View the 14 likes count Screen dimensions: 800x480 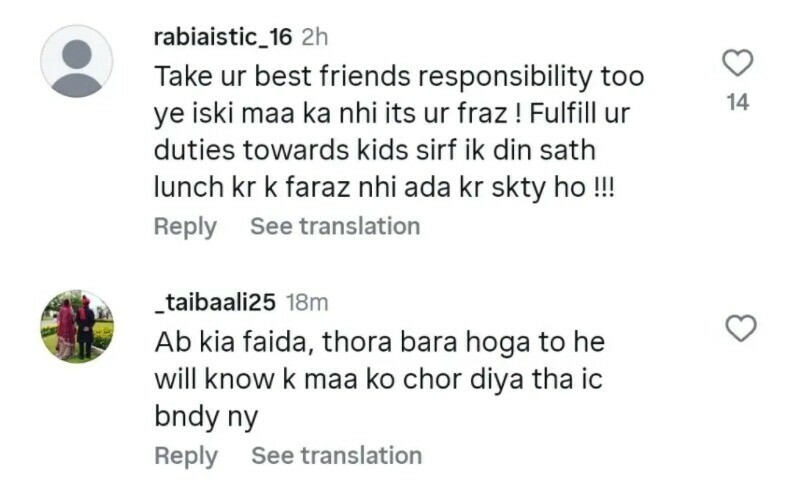tap(738, 102)
